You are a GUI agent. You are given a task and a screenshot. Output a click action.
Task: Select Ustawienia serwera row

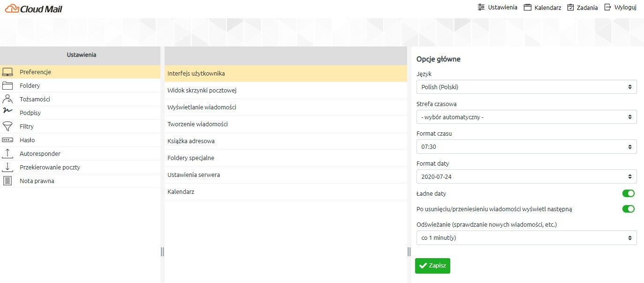tap(286, 175)
